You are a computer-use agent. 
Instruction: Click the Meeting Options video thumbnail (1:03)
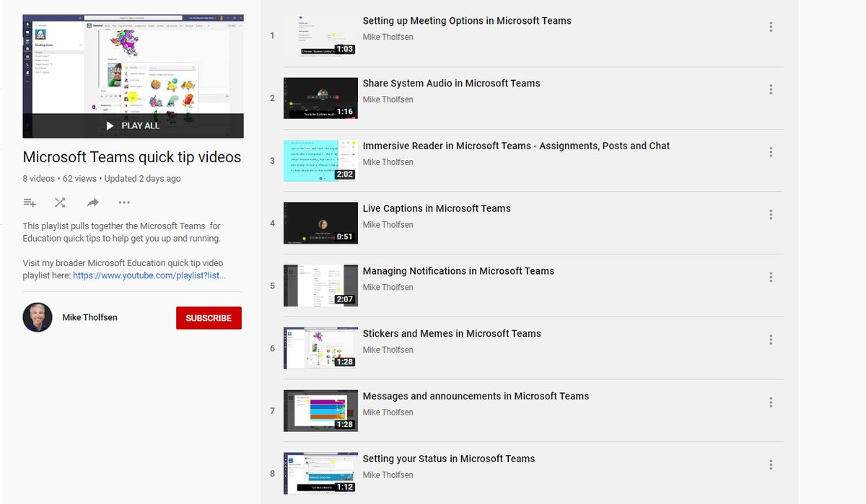[320, 35]
